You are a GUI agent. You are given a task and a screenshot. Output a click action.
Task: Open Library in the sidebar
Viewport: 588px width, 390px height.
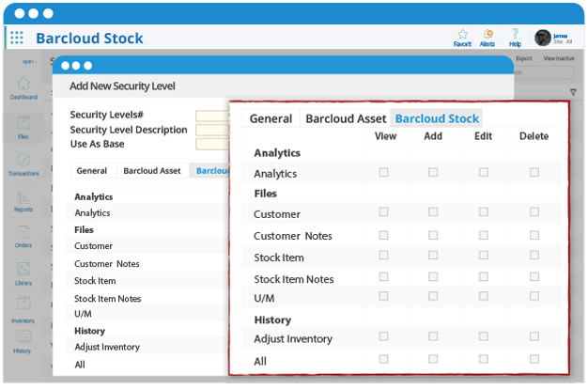(23, 274)
